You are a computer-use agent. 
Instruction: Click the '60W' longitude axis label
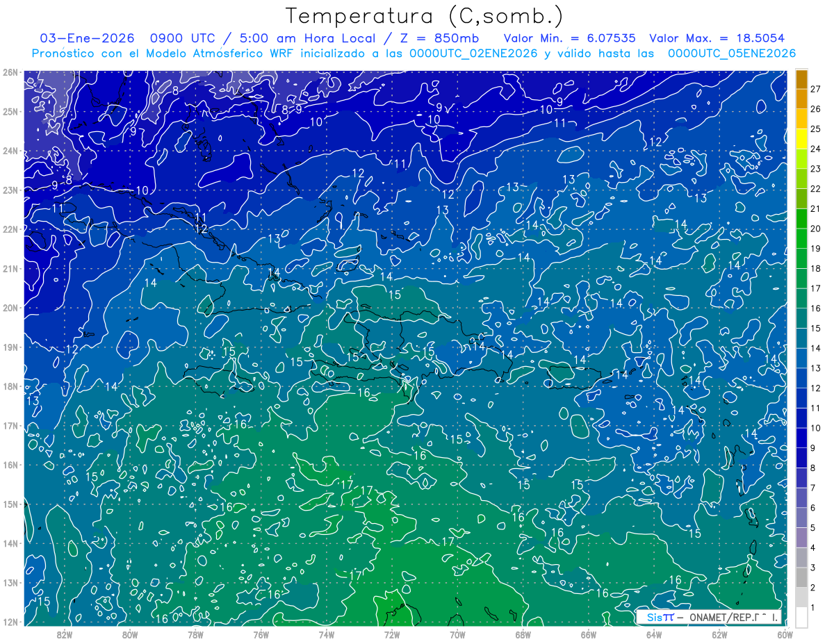tap(785, 634)
